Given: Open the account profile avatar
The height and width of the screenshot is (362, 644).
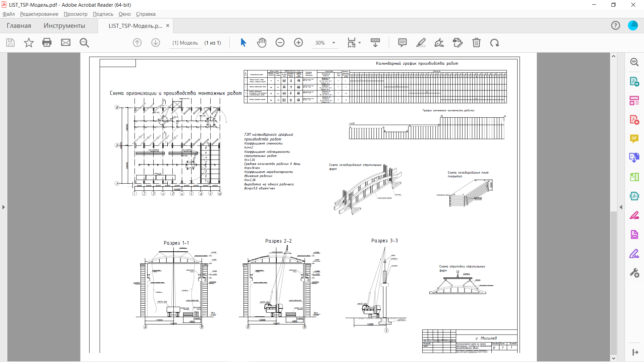Looking at the screenshot, I should click(633, 25).
